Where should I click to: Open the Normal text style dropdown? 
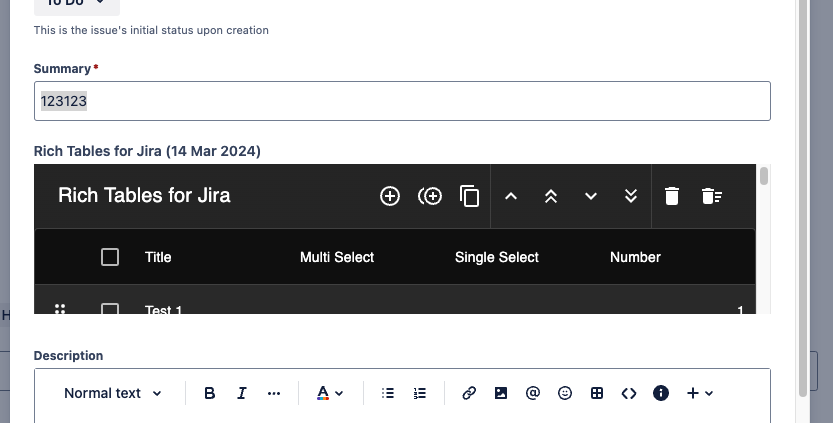[113, 393]
